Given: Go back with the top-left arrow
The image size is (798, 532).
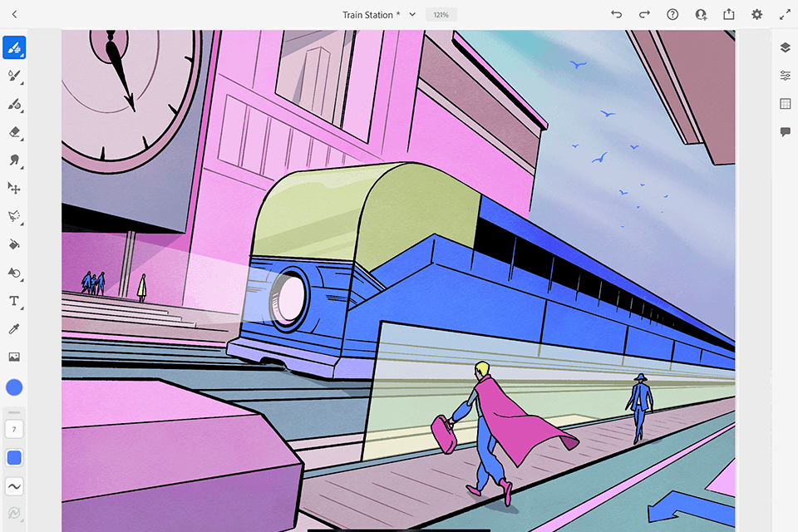Looking at the screenshot, I should point(14,14).
